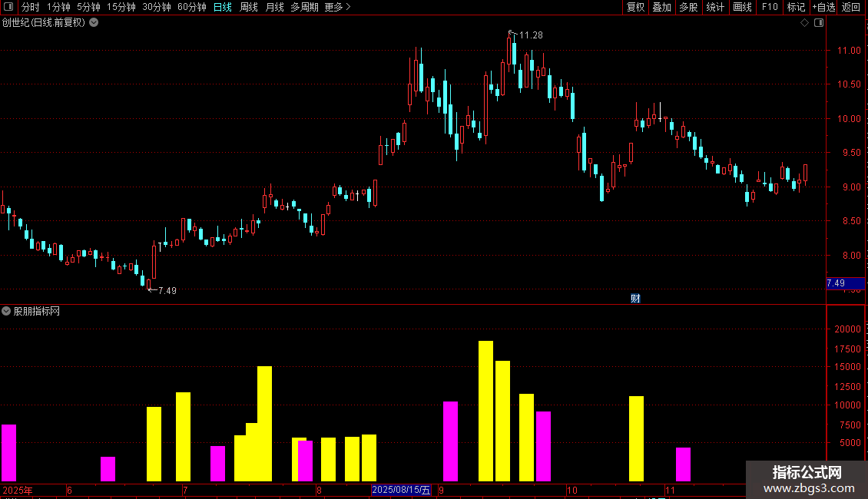Switch to 月线 monthly chart

pos(274,7)
